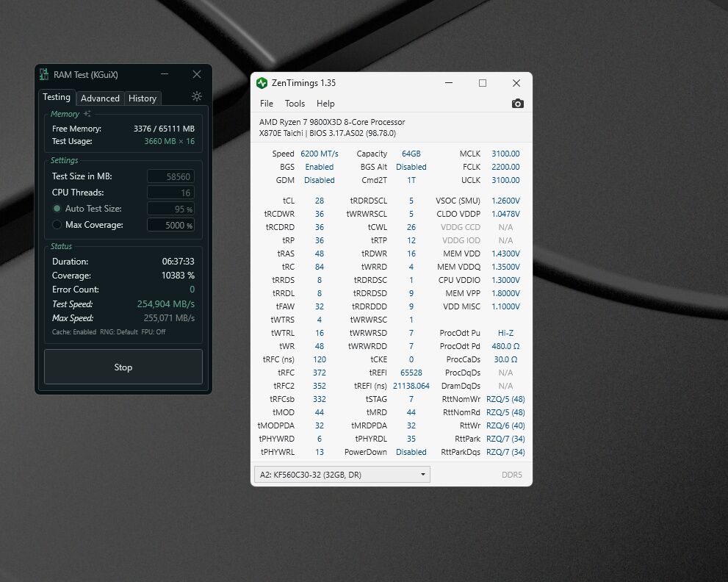
Task: Open the Help menu in ZenTimings
Action: [x=325, y=104]
